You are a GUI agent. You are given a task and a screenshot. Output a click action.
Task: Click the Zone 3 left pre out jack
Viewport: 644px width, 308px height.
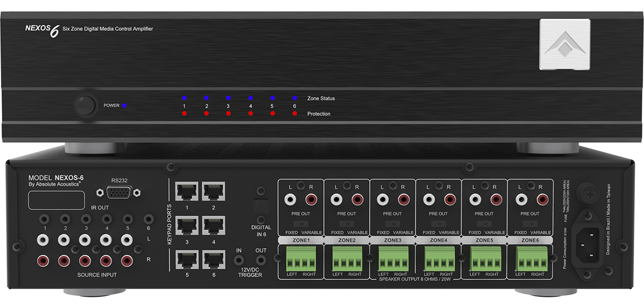coord(382,200)
